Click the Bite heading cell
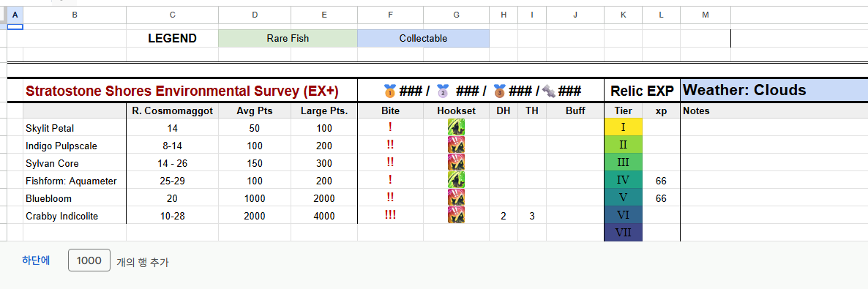The height and width of the screenshot is (289, 868). [390, 110]
